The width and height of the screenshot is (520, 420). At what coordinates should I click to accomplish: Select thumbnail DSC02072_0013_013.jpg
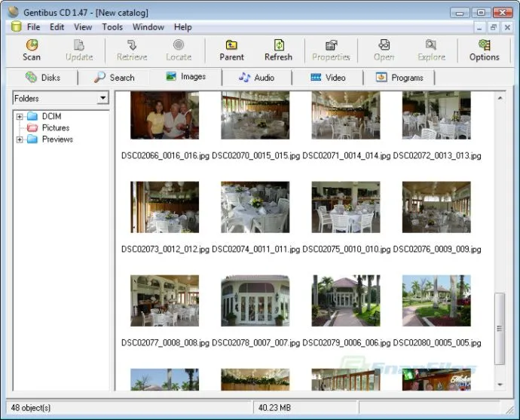pos(436,115)
